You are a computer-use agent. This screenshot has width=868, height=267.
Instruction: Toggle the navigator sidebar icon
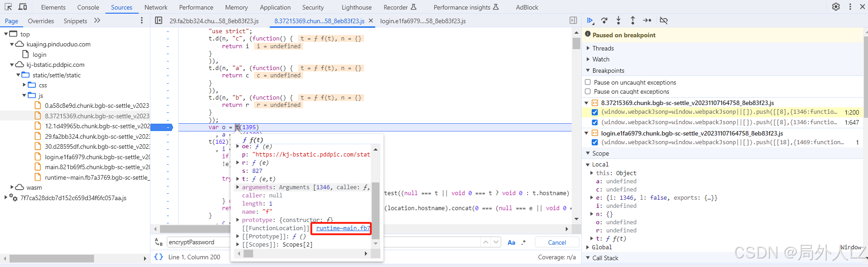[159, 20]
